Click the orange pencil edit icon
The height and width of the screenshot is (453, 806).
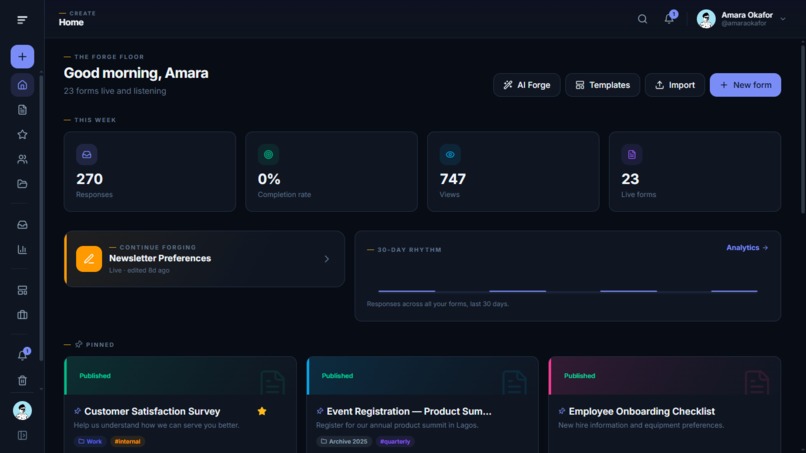pyautogui.click(x=89, y=259)
